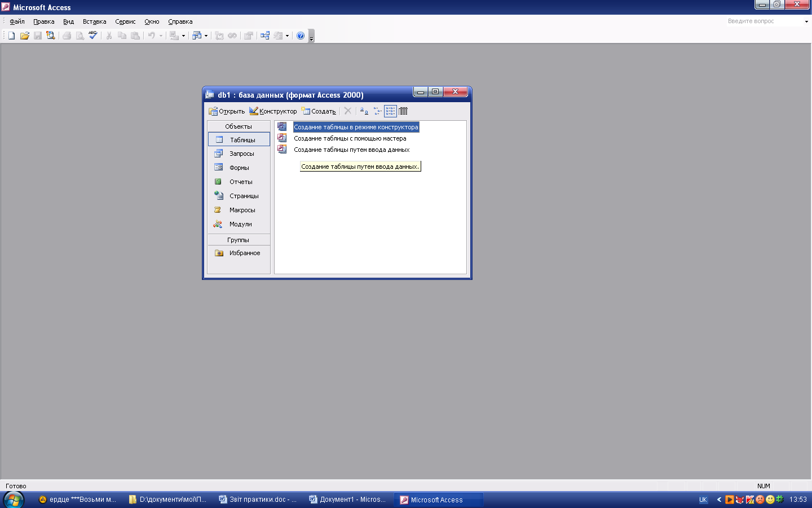This screenshot has width=812, height=508.
Task: Click the Конструктор button
Action: point(273,111)
